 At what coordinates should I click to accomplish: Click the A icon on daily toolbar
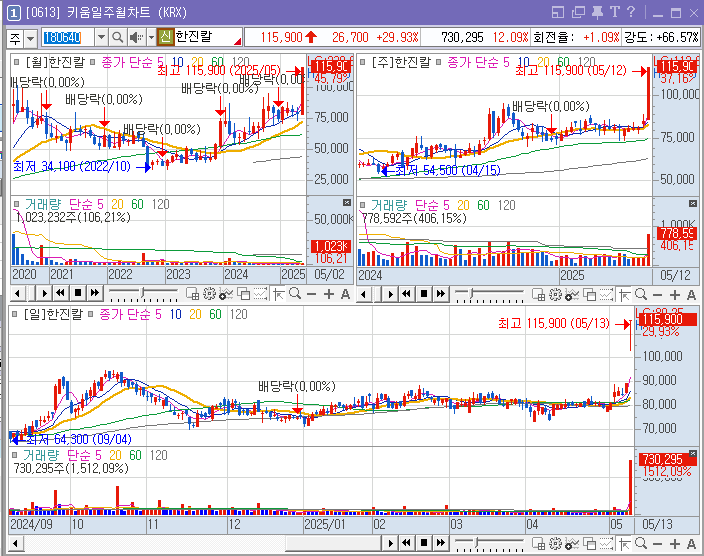coord(691,544)
